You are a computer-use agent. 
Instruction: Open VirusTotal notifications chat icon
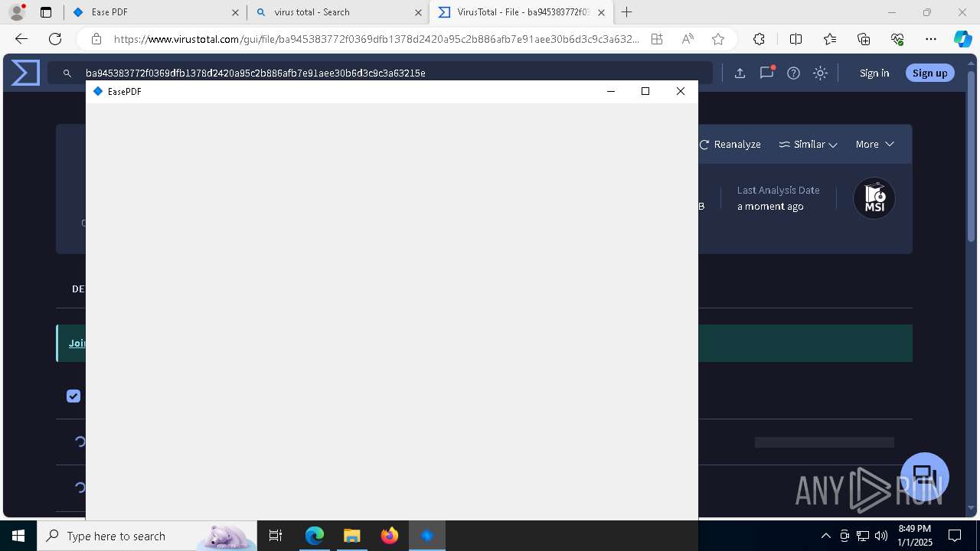pyautogui.click(x=766, y=73)
